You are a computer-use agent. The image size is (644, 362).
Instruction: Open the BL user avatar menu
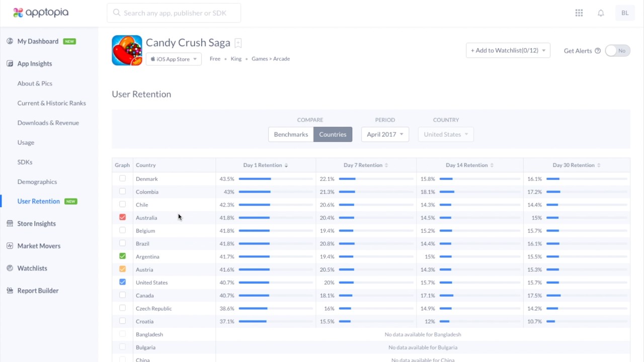tap(625, 13)
